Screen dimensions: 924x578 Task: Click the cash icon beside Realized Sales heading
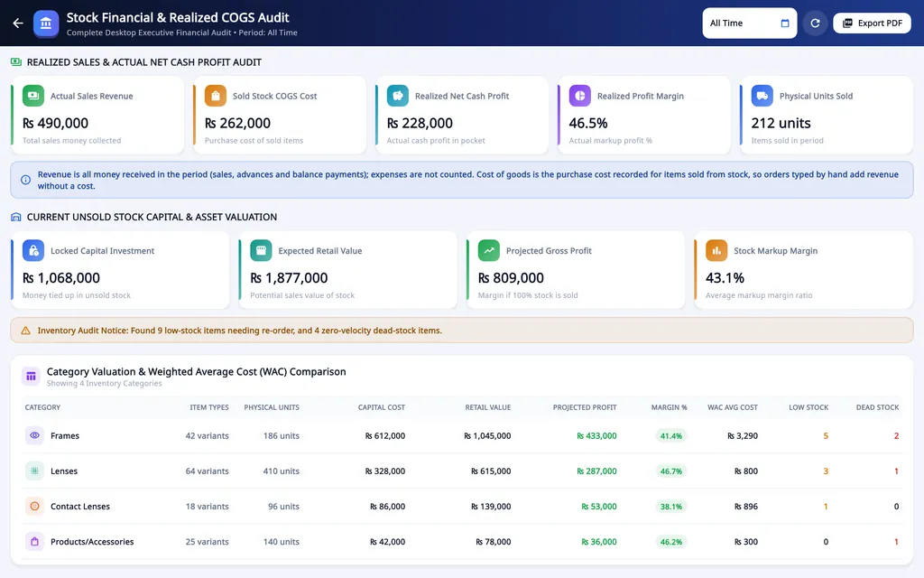pyautogui.click(x=16, y=62)
